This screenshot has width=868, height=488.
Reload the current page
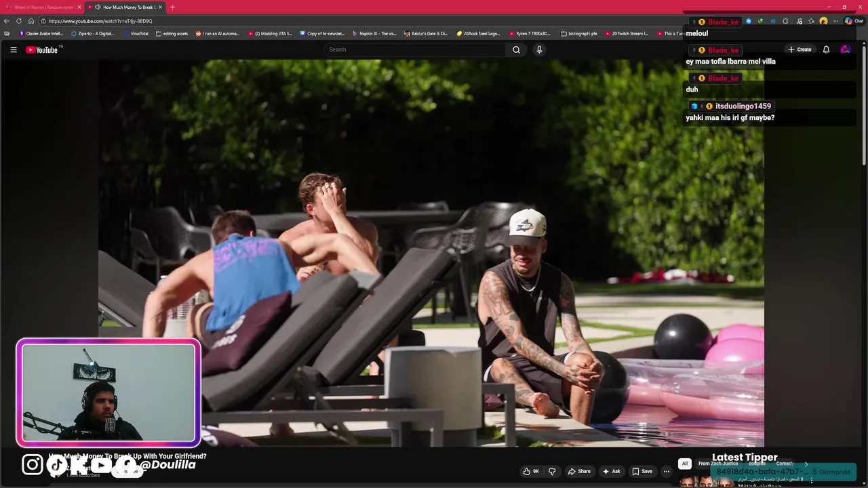pos(18,21)
